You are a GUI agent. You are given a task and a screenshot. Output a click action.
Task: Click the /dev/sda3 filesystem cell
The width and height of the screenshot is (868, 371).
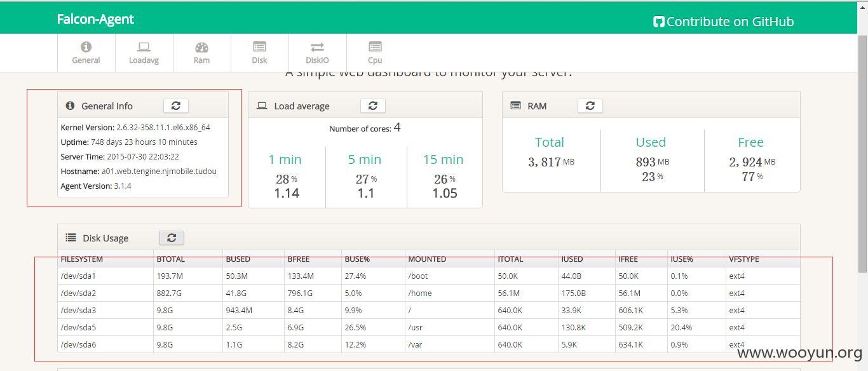coord(105,310)
